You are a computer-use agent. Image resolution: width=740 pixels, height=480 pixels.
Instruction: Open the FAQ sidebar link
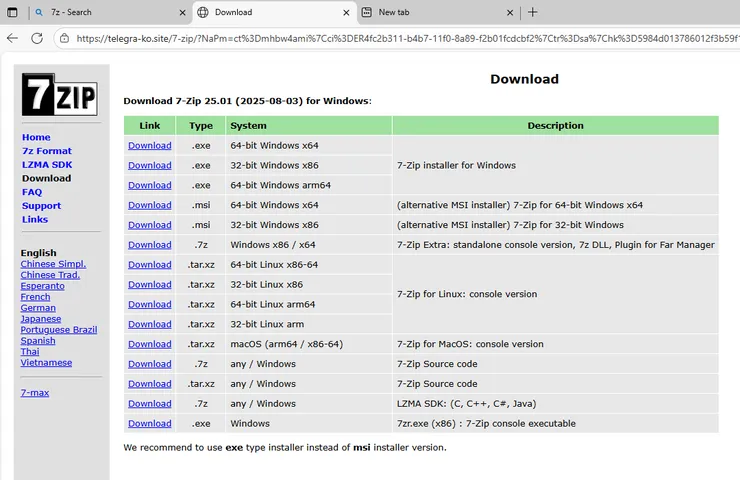point(32,192)
